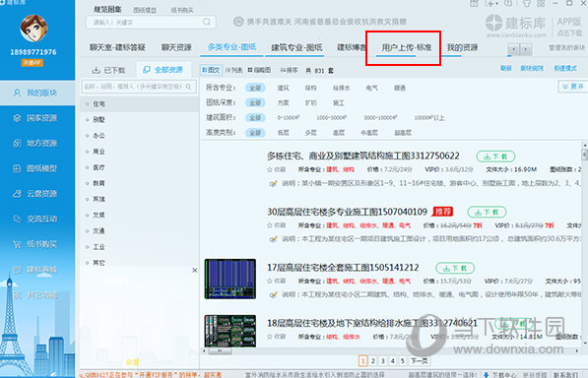Switch to the 建筑专业-图纸 tab
This screenshot has height=378, width=588.
(296, 47)
